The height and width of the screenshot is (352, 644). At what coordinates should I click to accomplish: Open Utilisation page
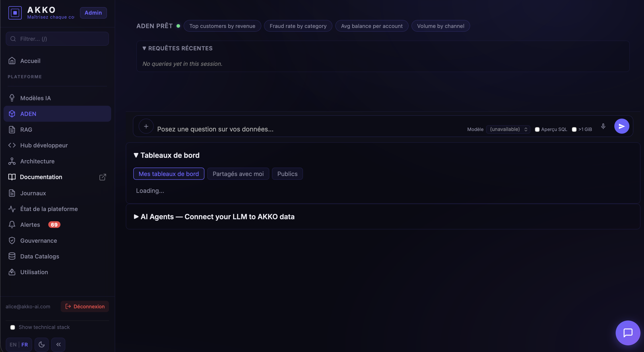[57, 272]
